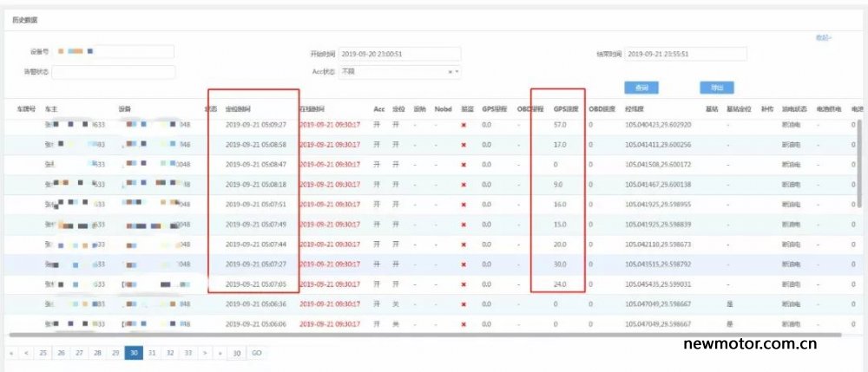
Task: Click the GPS speed value 17.0
Action: click(x=560, y=145)
